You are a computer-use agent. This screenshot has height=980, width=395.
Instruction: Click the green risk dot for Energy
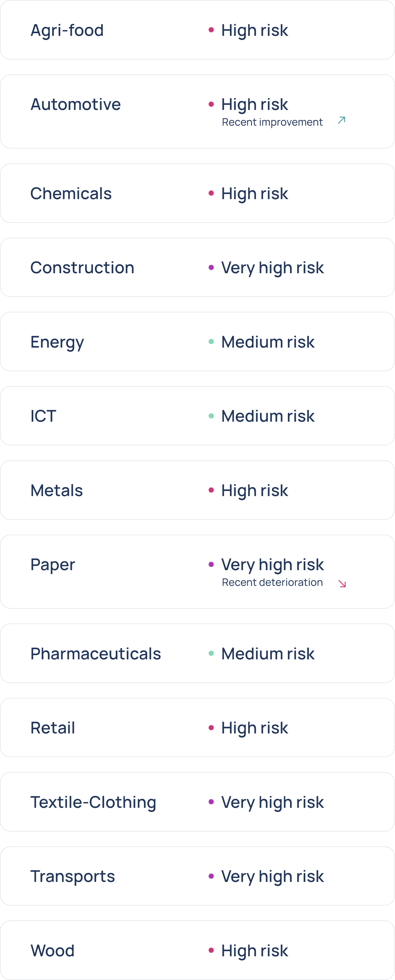211,342
